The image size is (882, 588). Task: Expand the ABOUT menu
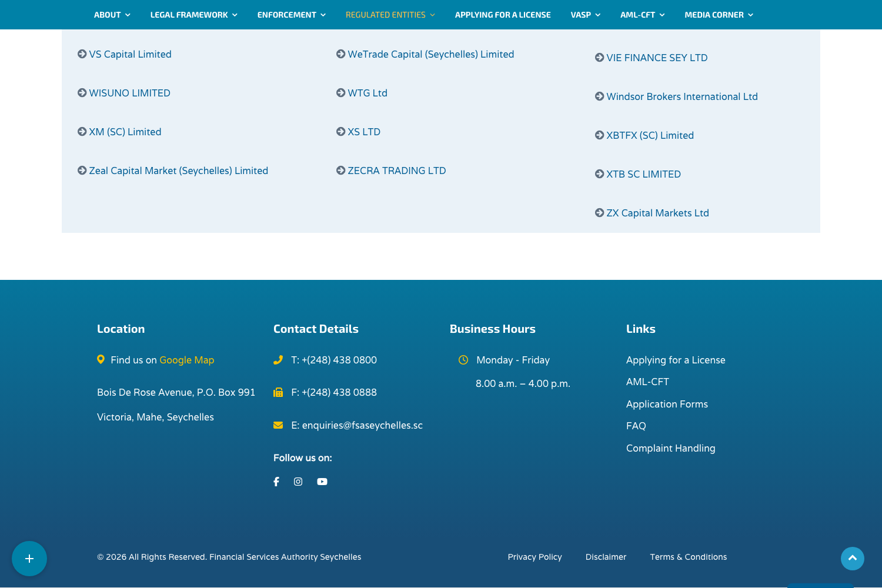click(x=112, y=15)
